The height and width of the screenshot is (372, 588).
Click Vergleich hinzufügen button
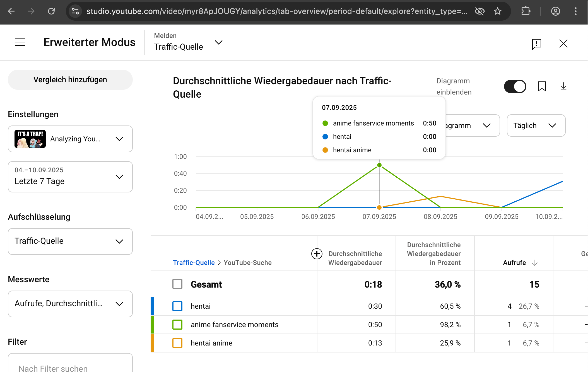click(70, 80)
